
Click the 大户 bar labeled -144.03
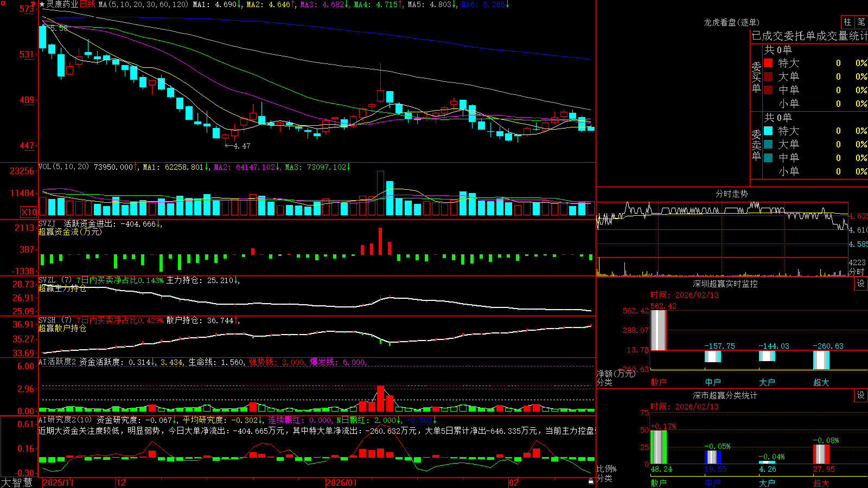point(767,356)
